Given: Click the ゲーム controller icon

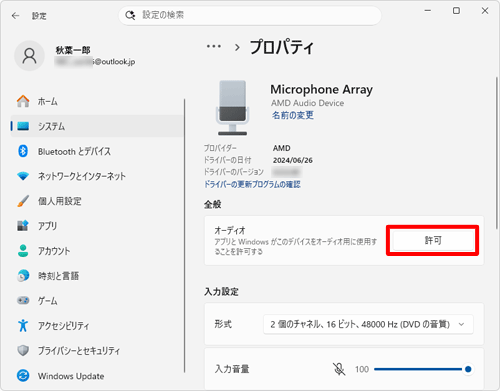Looking at the screenshot, I should [x=23, y=300].
